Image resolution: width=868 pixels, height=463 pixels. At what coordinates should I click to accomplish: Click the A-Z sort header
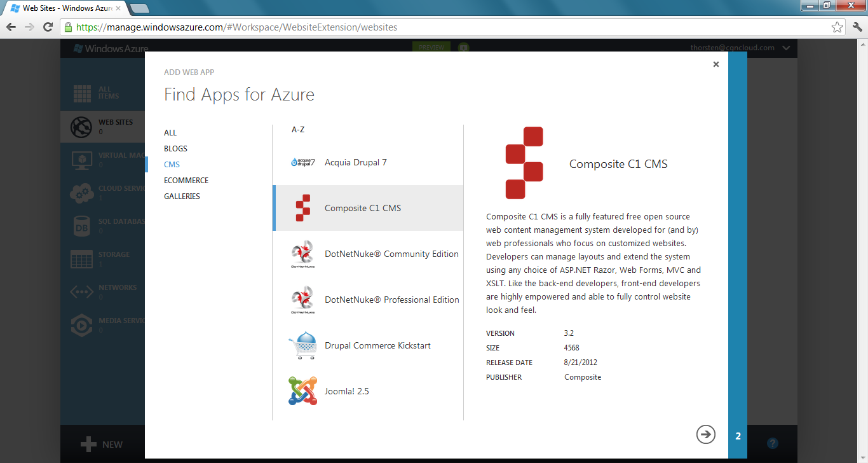(x=298, y=130)
